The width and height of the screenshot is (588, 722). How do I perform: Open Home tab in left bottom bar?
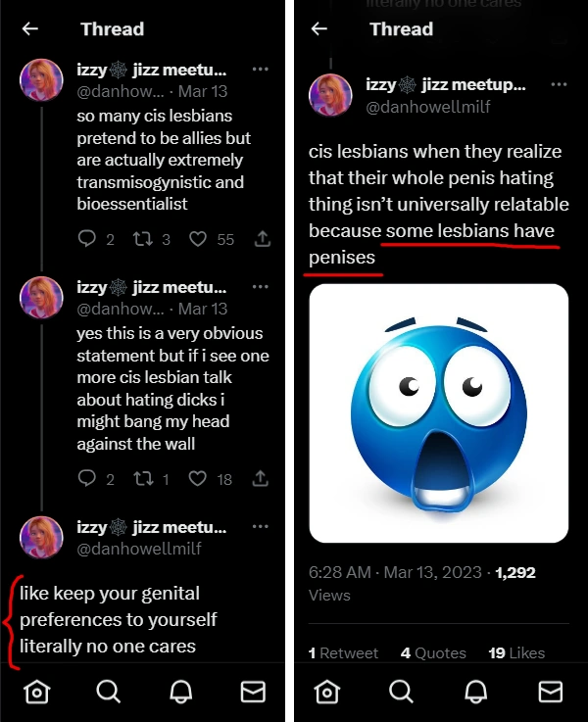pos(36,693)
